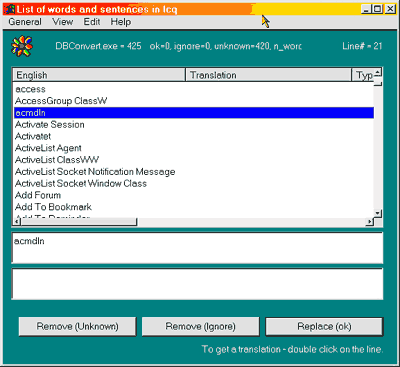
Task: Click the Typ column header
Action: pos(363,75)
